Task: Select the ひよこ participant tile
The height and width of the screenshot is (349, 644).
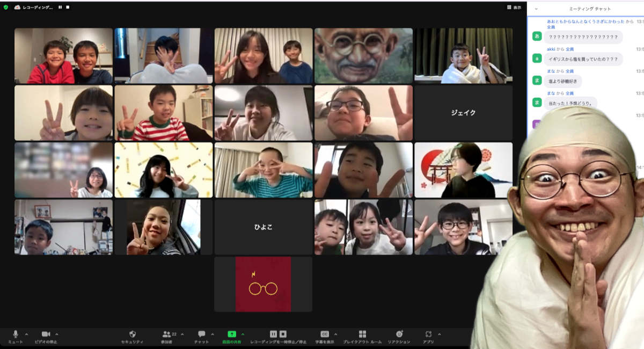Action: (263, 227)
